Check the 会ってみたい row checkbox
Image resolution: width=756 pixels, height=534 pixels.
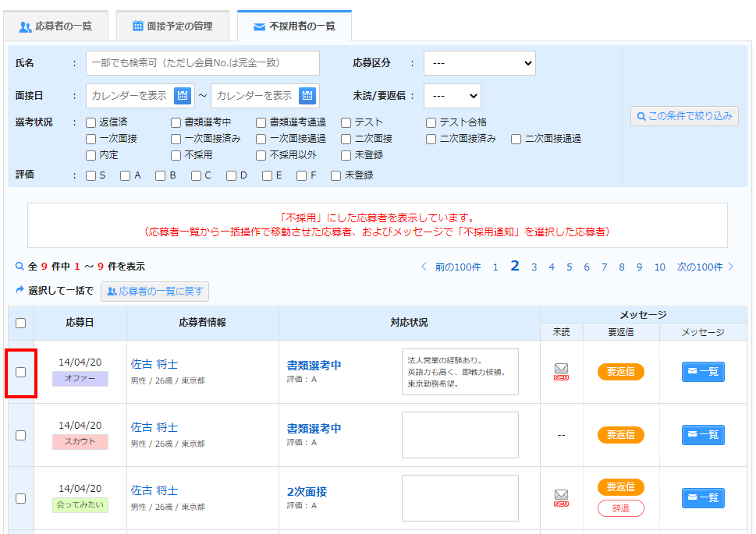[x=21, y=498]
